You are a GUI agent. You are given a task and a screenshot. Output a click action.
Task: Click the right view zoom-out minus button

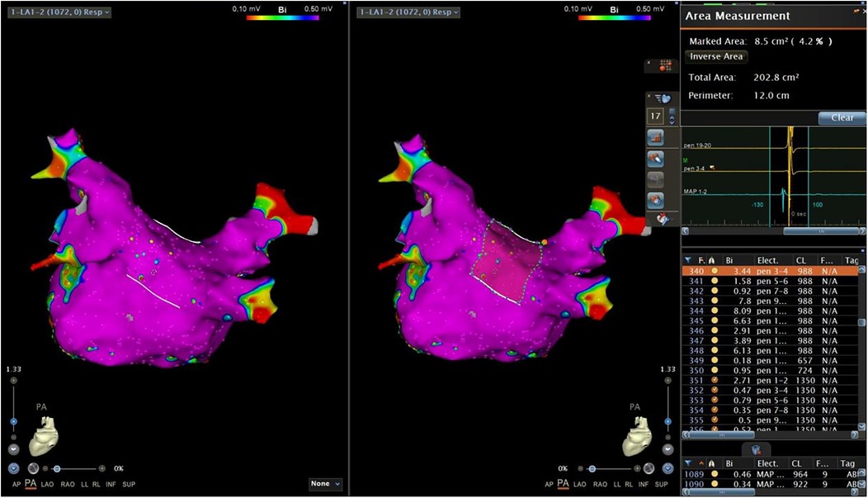pos(668,438)
